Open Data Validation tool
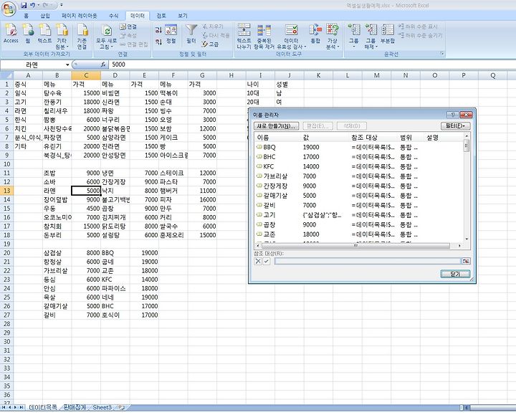Screen dimensions: 516x420 tap(292, 37)
